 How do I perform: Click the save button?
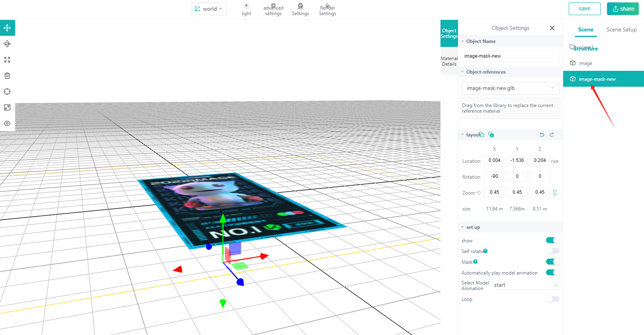point(584,9)
